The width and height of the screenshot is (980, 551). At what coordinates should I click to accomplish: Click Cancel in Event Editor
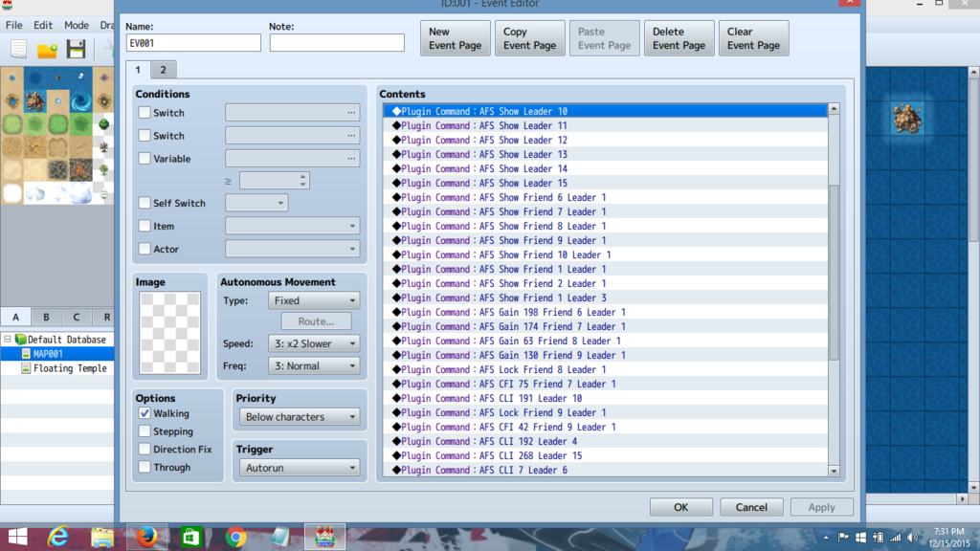pos(751,507)
